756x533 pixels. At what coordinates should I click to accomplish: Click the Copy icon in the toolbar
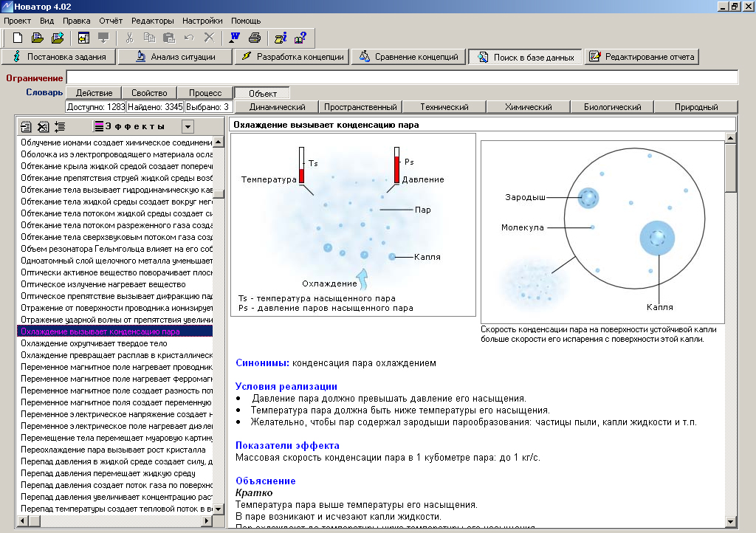click(149, 38)
